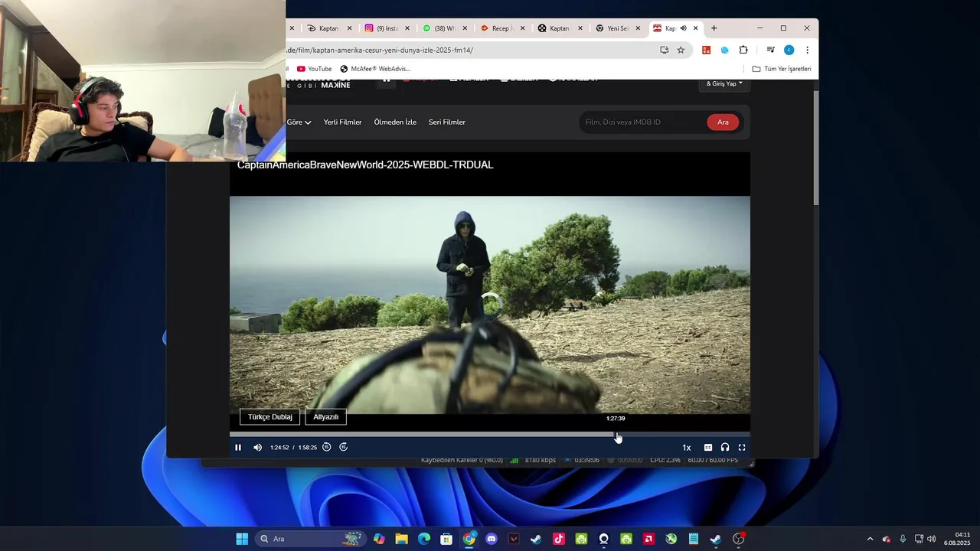This screenshot has width=980, height=551.
Task: Close the Yeni Sekme tab
Action: click(638, 28)
